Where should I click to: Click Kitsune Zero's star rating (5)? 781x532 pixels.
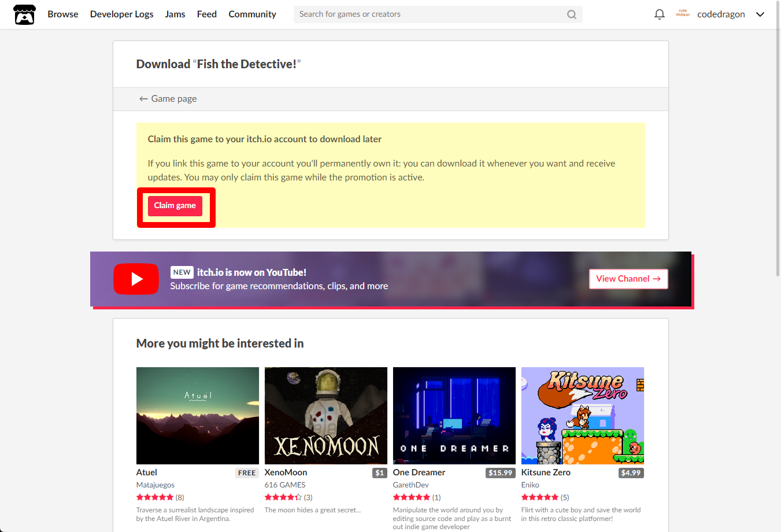[545, 497]
